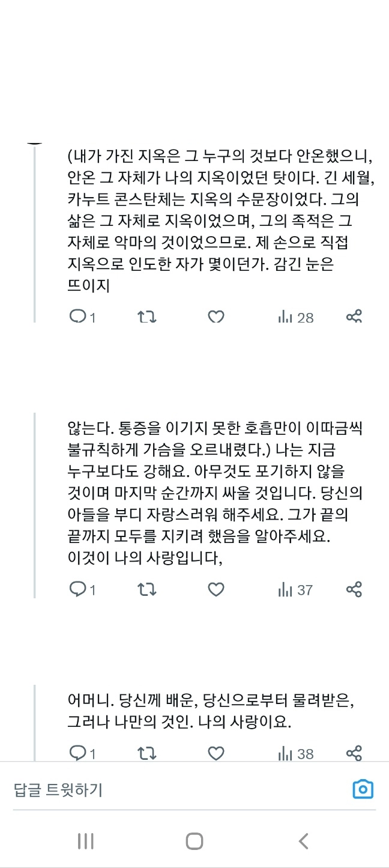
Task: Reply to the tweet with 38 views
Action: point(78,753)
